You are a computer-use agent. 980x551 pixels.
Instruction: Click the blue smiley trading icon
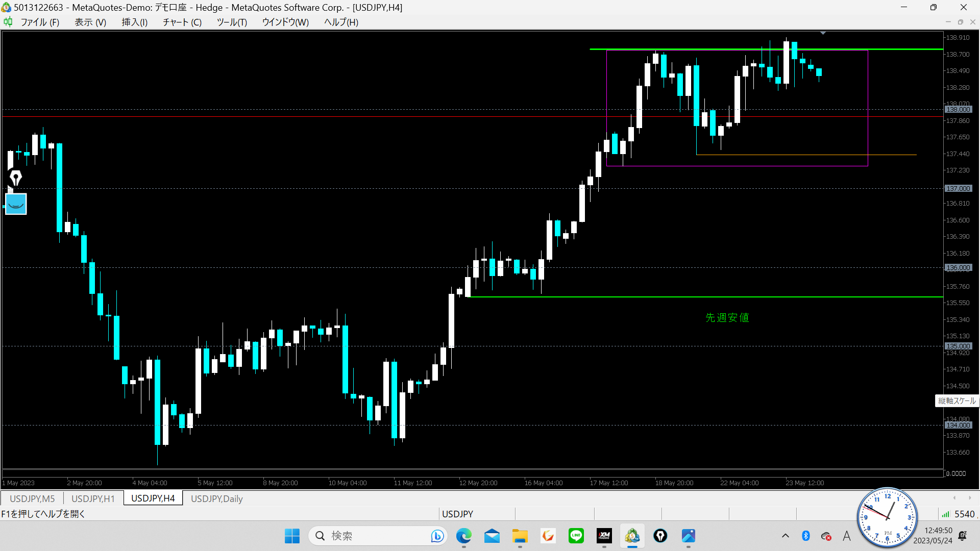click(16, 204)
